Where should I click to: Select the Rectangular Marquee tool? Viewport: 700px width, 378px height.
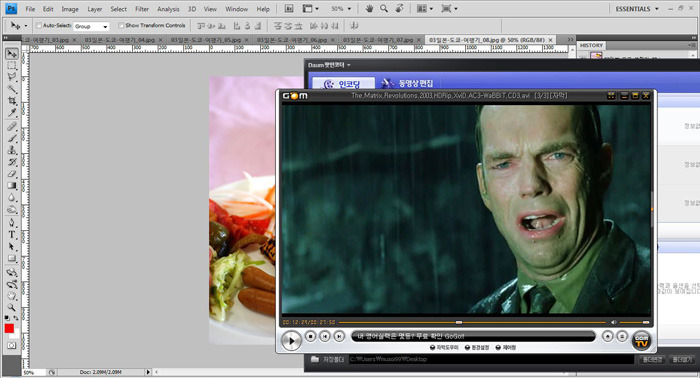(12, 65)
